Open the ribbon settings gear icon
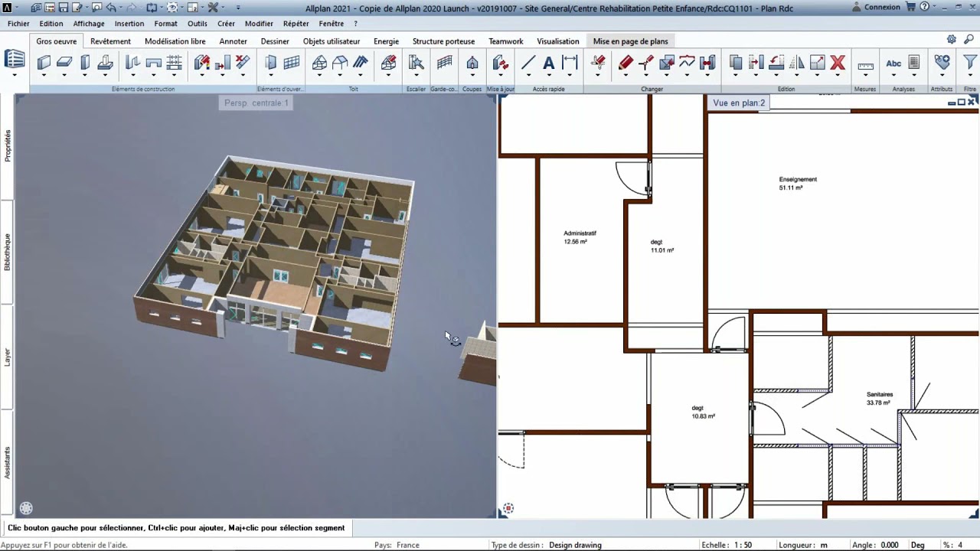Image resolution: width=980 pixels, height=551 pixels. point(951,40)
